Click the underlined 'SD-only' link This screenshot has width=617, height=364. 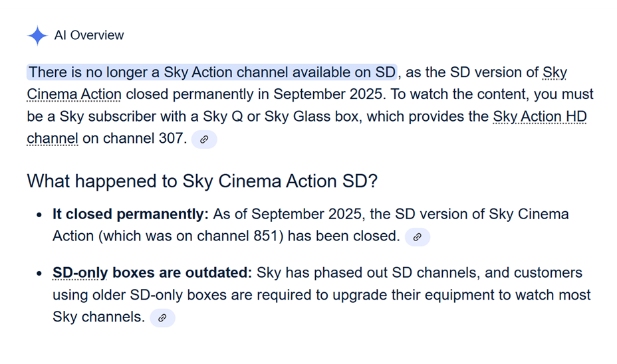[x=80, y=273]
